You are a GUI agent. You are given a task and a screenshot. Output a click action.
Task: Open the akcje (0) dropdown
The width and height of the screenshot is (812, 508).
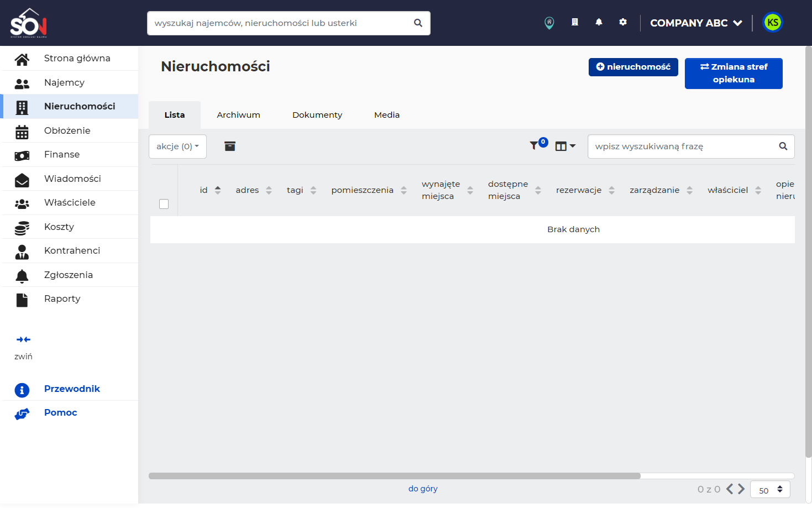coord(177,146)
